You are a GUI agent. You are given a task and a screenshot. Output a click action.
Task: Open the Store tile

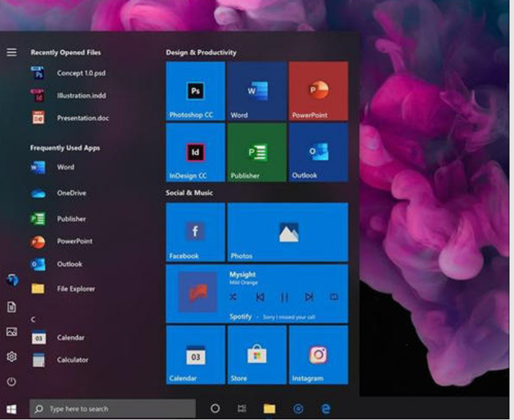(x=257, y=354)
